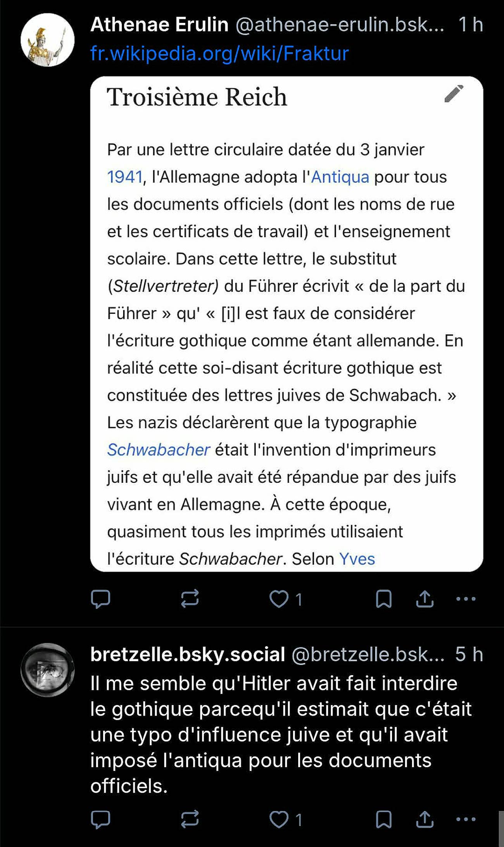Like bretzelle's post
504x847 pixels.
[x=279, y=819]
